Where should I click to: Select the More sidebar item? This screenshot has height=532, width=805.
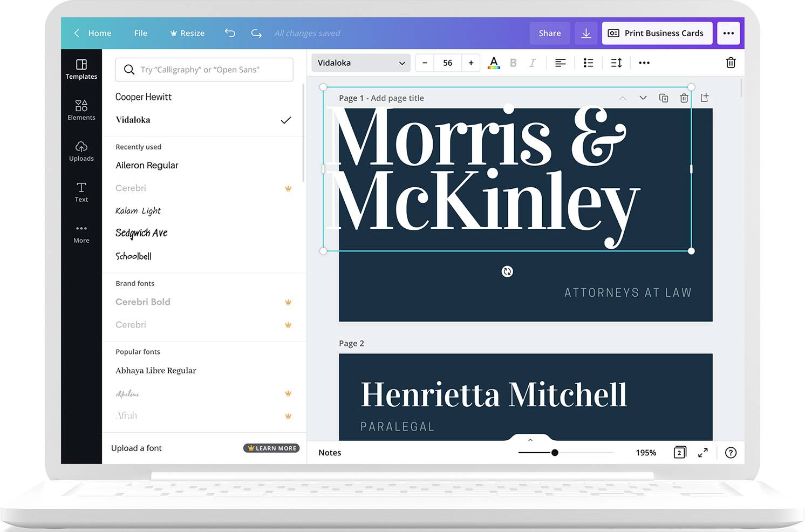click(x=81, y=233)
